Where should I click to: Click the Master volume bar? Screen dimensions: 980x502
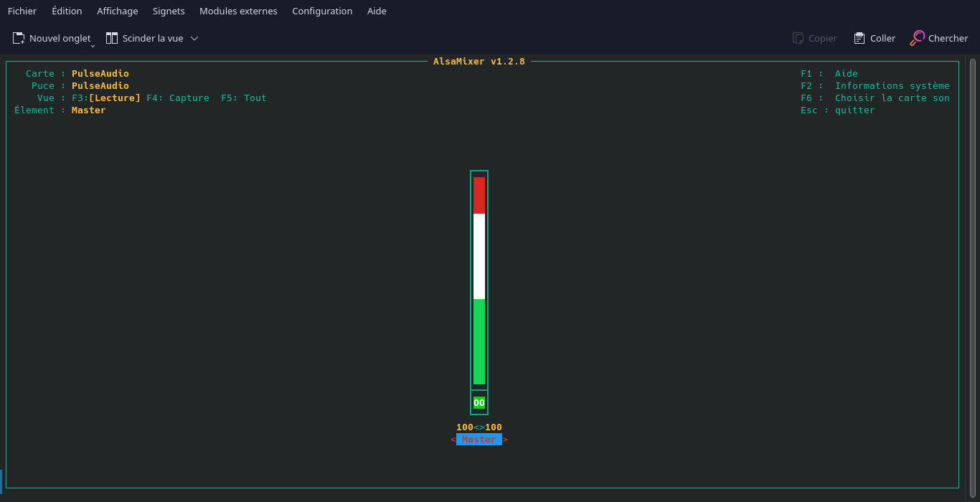pyautogui.click(x=479, y=280)
